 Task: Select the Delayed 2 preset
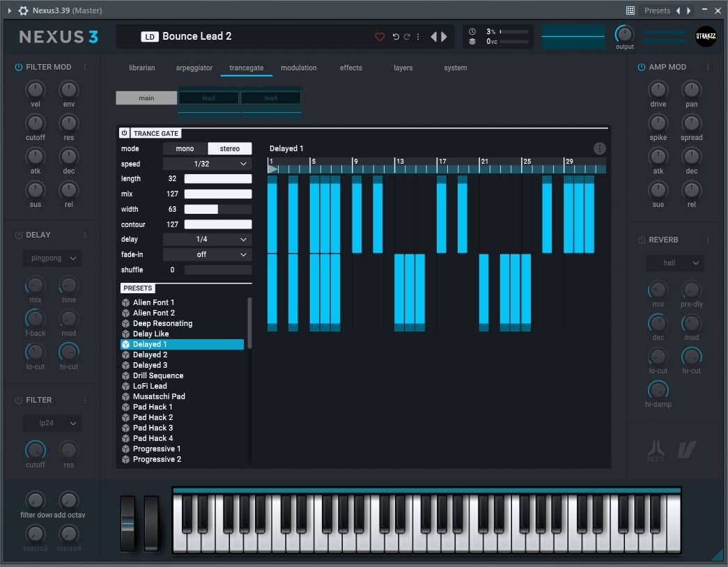[x=182, y=355]
